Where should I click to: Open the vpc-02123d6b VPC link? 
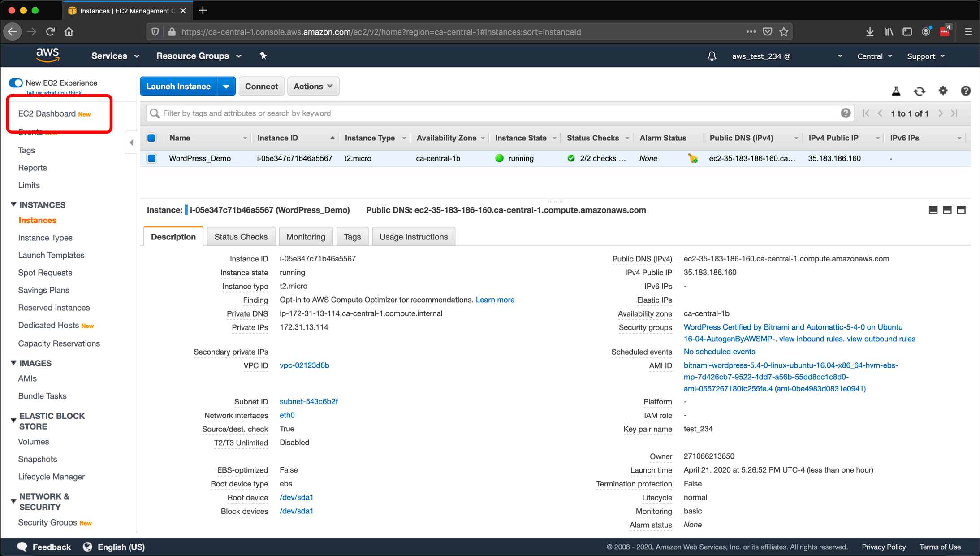pyautogui.click(x=305, y=365)
